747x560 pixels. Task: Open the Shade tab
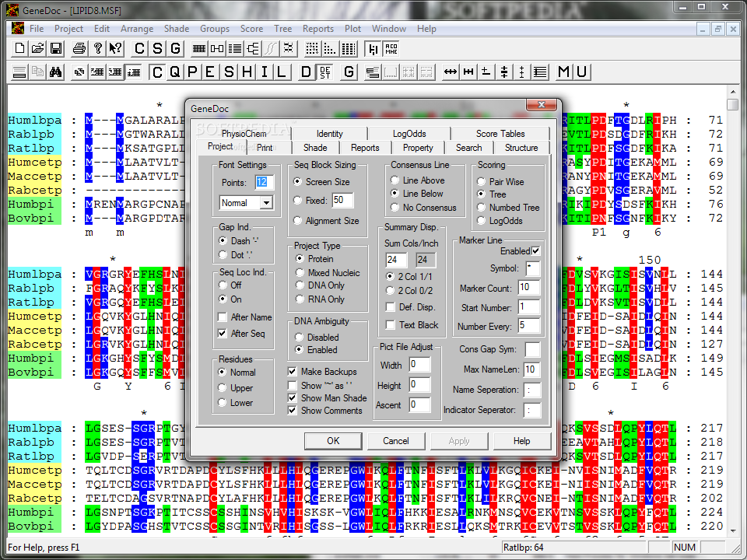click(315, 148)
